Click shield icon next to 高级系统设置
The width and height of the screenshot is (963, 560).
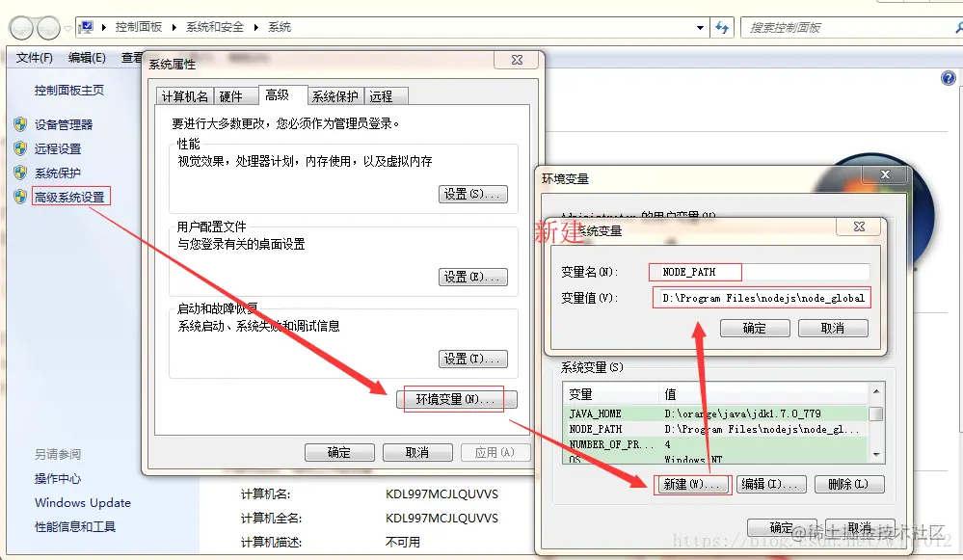click(20, 197)
